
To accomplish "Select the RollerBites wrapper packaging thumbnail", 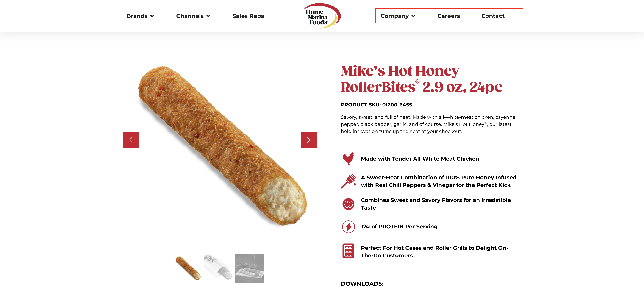I will click(218, 268).
